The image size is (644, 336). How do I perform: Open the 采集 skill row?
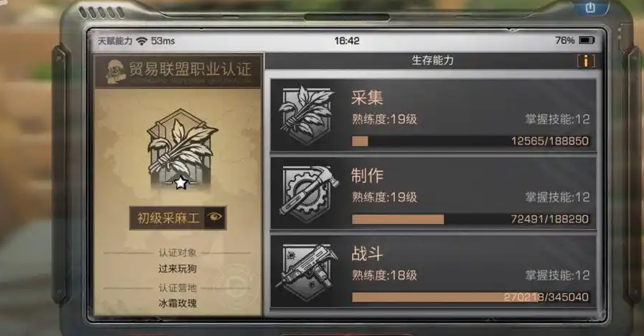tap(433, 115)
